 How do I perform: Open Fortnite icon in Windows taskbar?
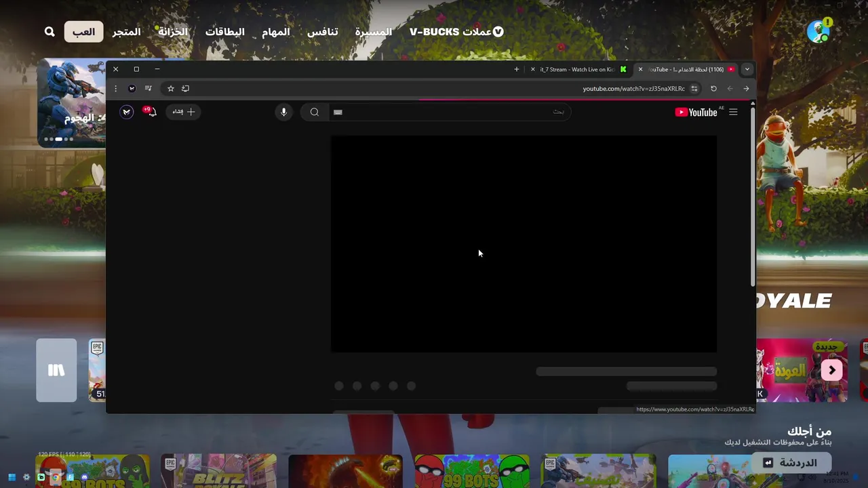pos(71,477)
